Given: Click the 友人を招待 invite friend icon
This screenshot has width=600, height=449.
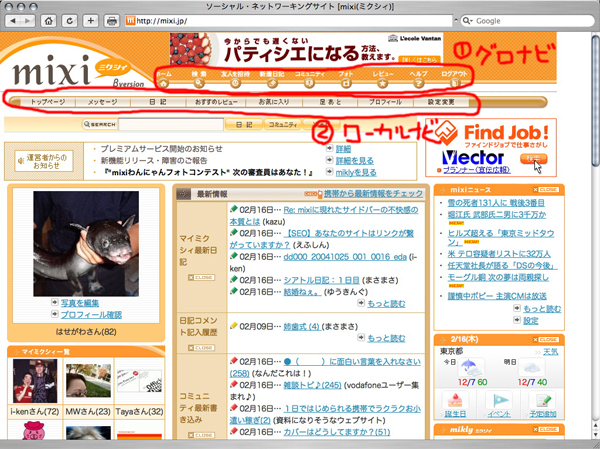Looking at the screenshot, I should [x=235, y=83].
